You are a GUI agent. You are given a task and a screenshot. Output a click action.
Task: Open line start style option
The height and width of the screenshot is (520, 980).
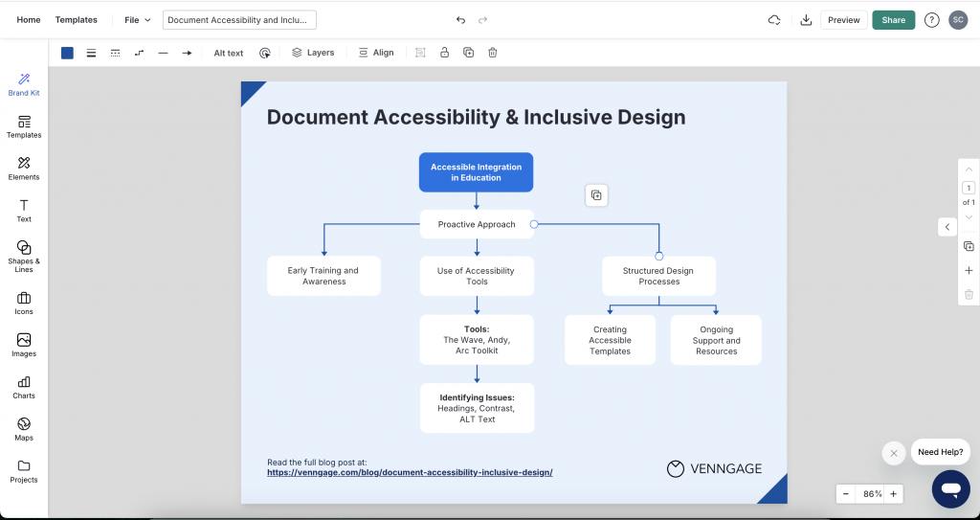pos(163,54)
